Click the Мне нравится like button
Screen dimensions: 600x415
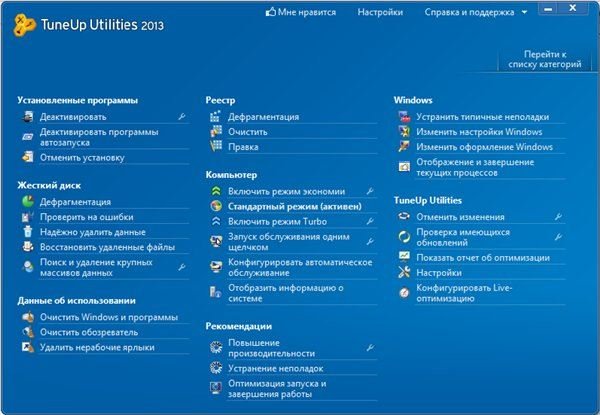(301, 12)
